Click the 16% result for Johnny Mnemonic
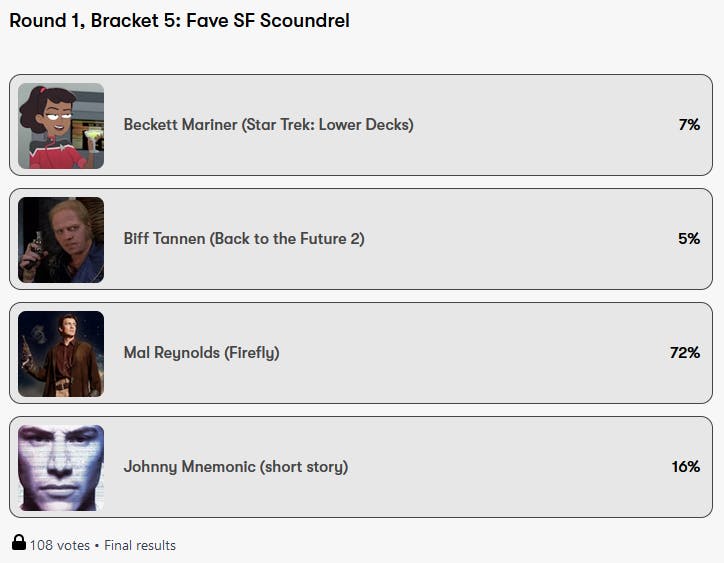The height and width of the screenshot is (563, 724). click(685, 467)
